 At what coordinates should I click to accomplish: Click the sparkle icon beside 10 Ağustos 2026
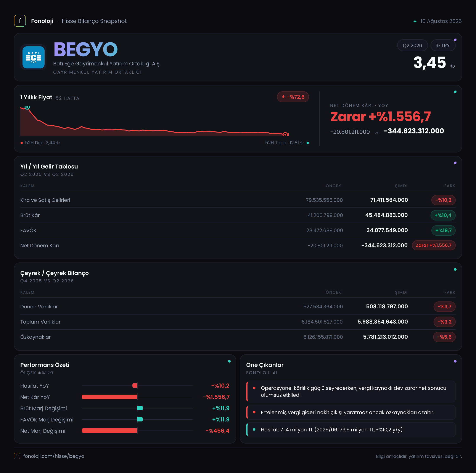click(415, 21)
